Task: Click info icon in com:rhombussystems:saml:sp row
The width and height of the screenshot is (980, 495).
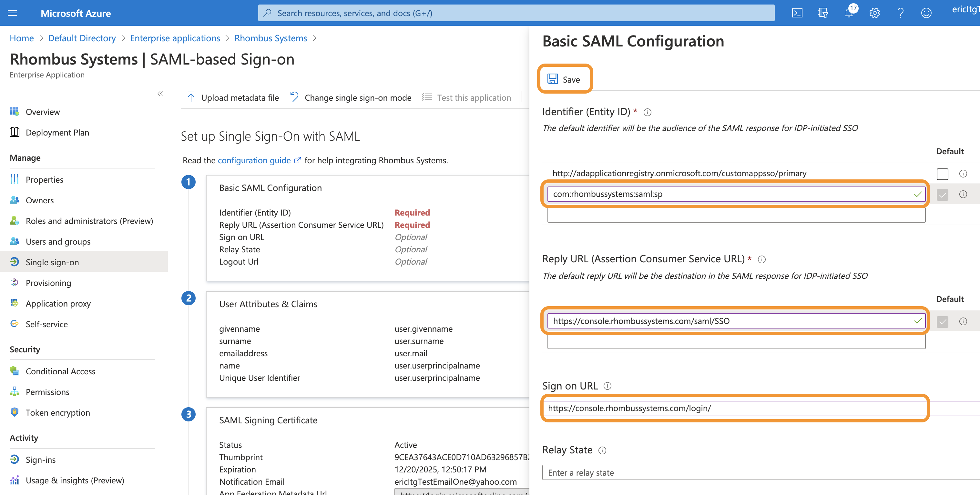Action: 963,195
